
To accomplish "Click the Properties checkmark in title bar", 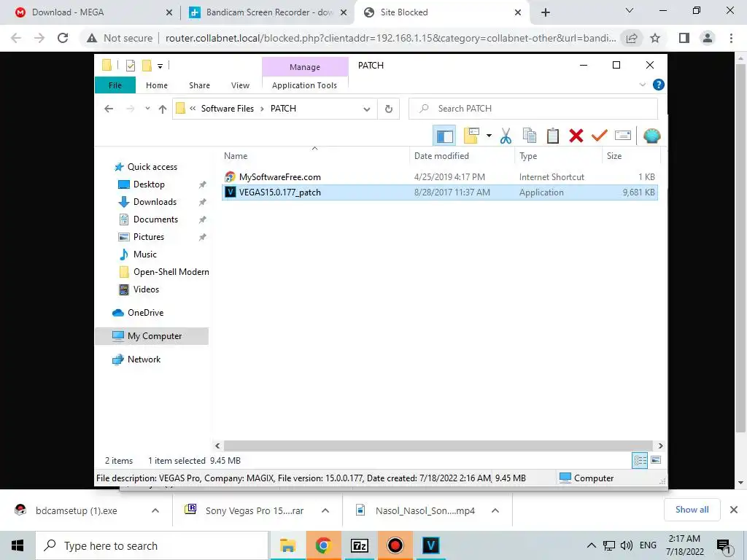I will [130, 65].
